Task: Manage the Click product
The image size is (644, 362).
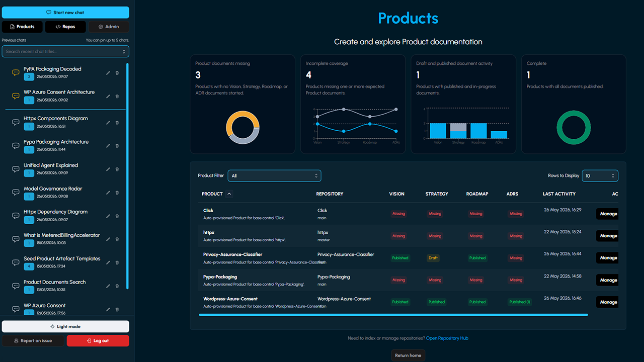Action: 607,214
